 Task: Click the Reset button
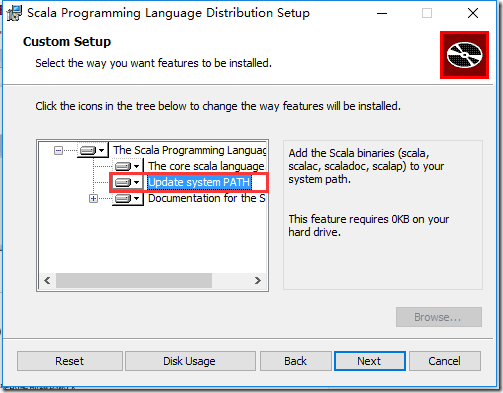click(70, 361)
